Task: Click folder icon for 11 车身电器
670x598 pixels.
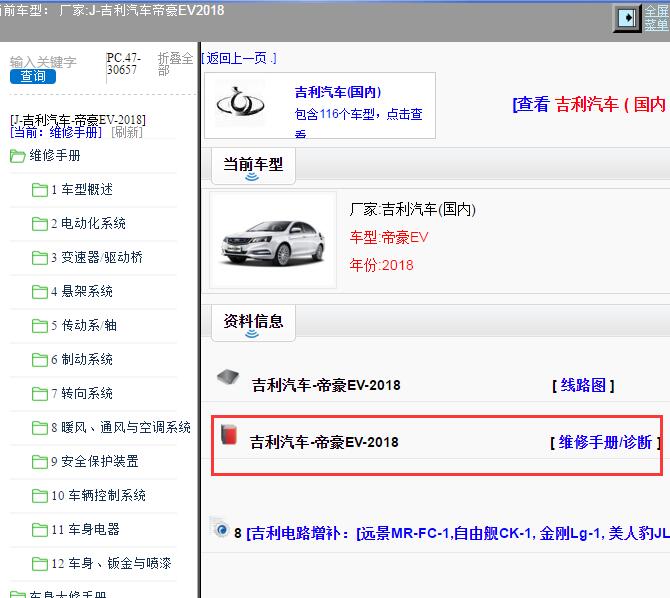Action: click(x=40, y=530)
